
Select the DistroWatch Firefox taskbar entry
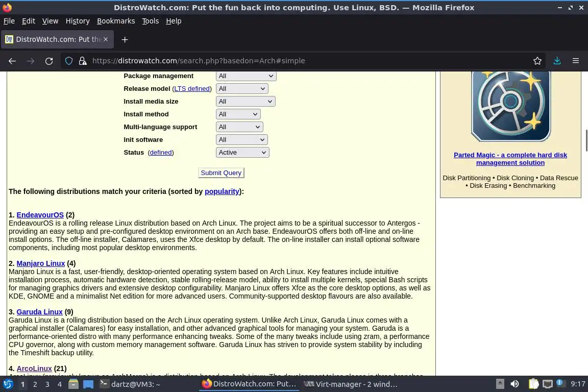pyautogui.click(x=249, y=384)
